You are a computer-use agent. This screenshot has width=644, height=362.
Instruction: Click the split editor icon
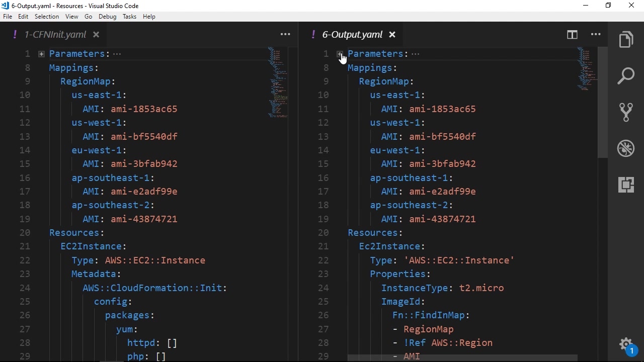click(572, 35)
